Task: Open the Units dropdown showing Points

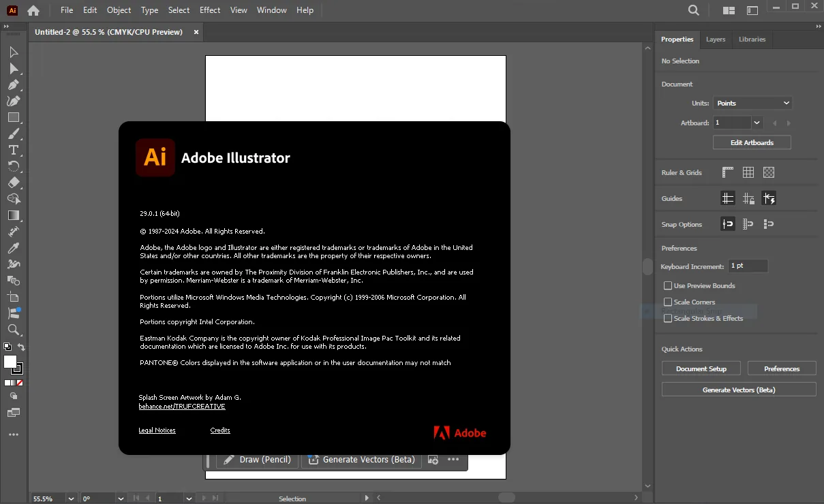Action: point(752,103)
